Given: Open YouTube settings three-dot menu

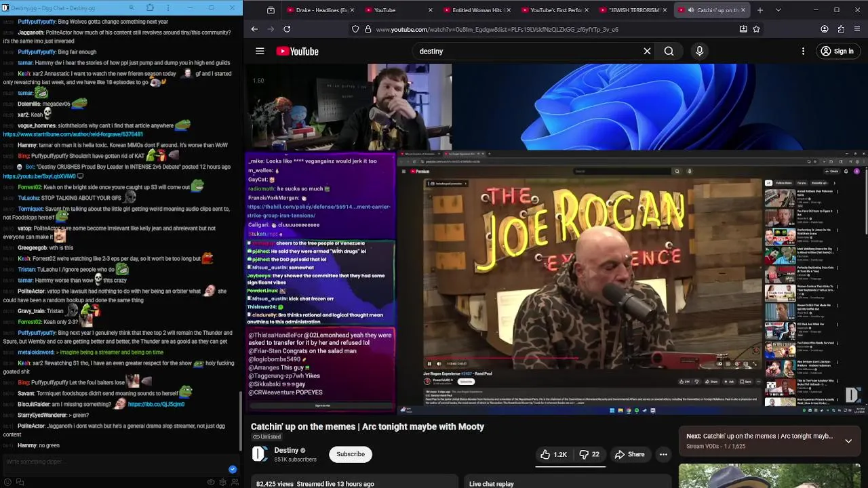Looking at the screenshot, I should [804, 52].
